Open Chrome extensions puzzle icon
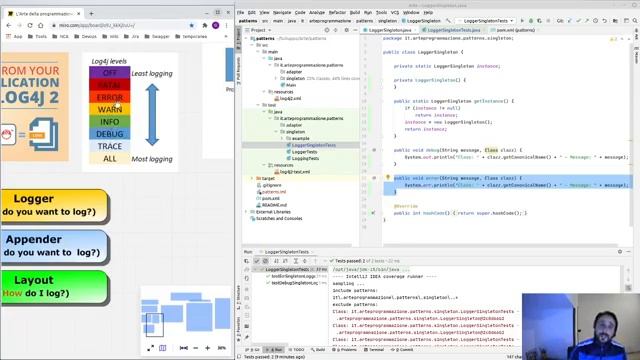Viewport: 640px width, 360px height. pos(205,25)
